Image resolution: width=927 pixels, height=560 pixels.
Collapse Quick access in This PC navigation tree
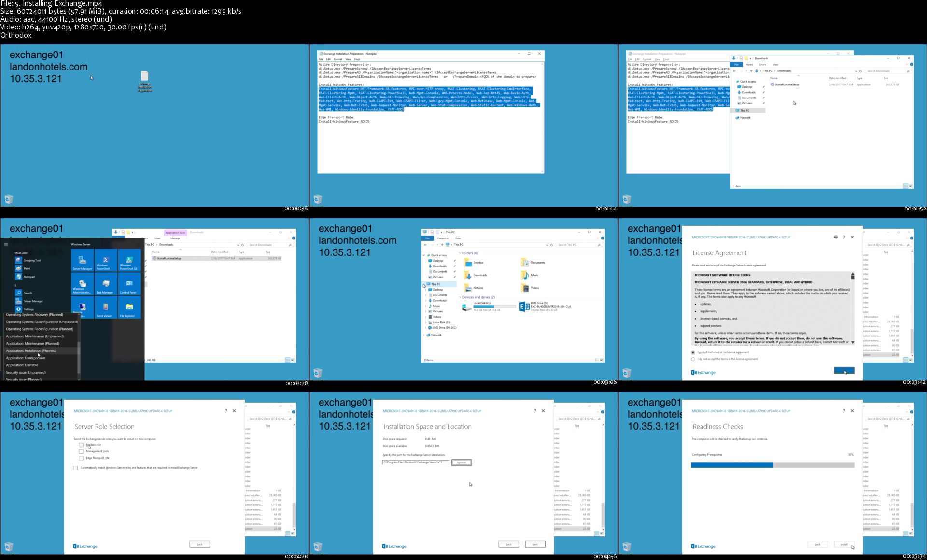pos(424,255)
